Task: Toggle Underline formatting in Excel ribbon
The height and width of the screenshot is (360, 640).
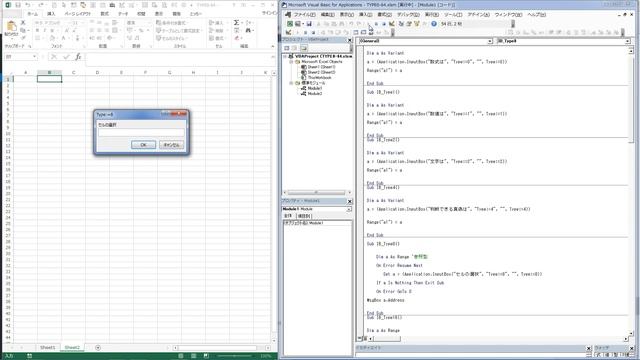Action: coord(52,31)
